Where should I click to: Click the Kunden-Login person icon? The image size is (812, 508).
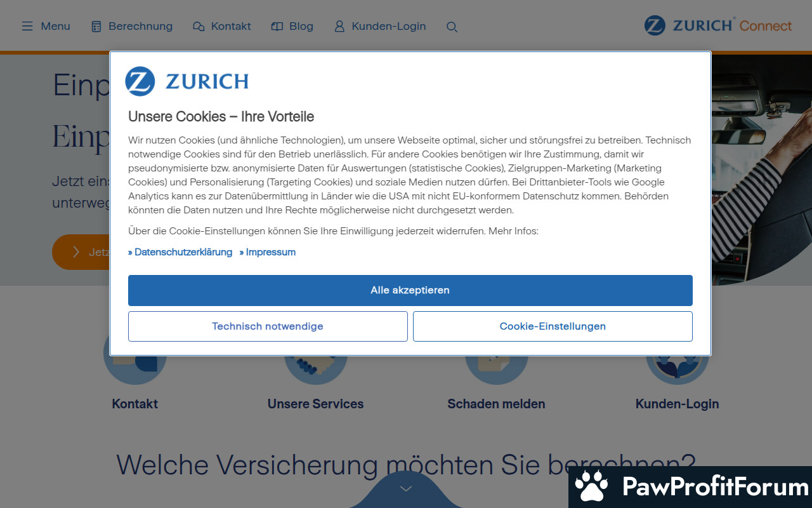tap(339, 27)
